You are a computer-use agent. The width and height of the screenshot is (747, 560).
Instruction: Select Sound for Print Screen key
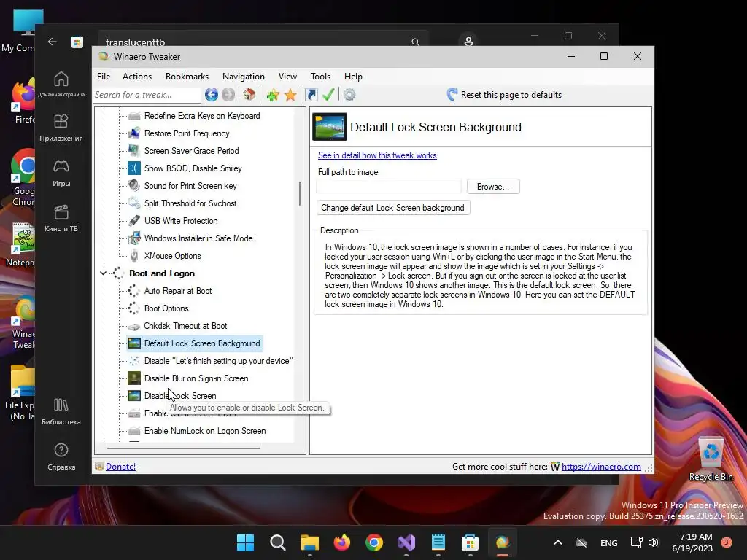pyautogui.click(x=190, y=186)
